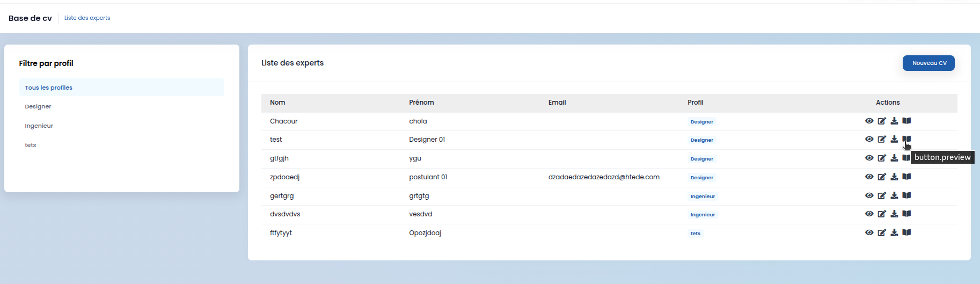The width and height of the screenshot is (980, 284).
Task: Select Tous les profiles filter
Action: point(122,88)
